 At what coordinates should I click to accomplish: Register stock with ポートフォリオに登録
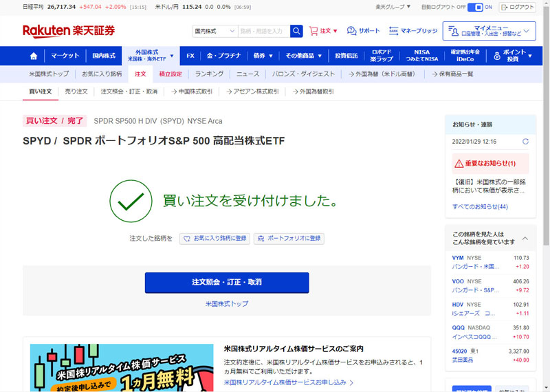point(289,239)
